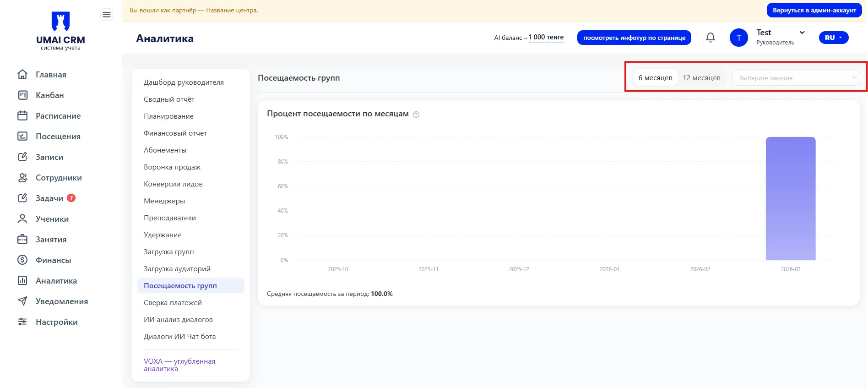Click the Расписание calendar icon

pyautogui.click(x=22, y=115)
